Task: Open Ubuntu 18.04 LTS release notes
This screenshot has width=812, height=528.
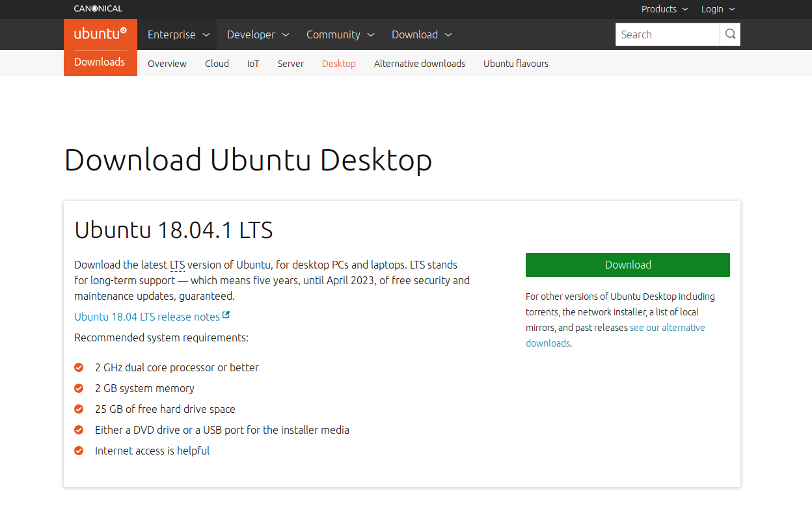Action: (x=147, y=317)
